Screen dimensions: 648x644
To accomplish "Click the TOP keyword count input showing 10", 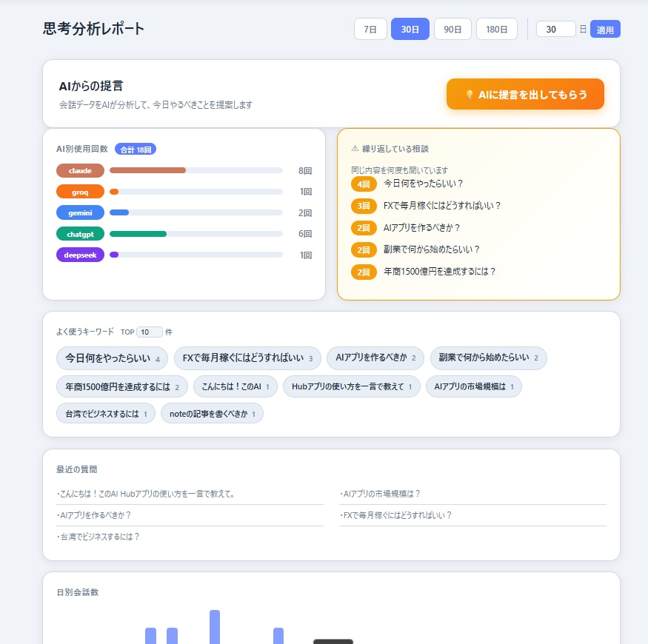I will click(149, 332).
